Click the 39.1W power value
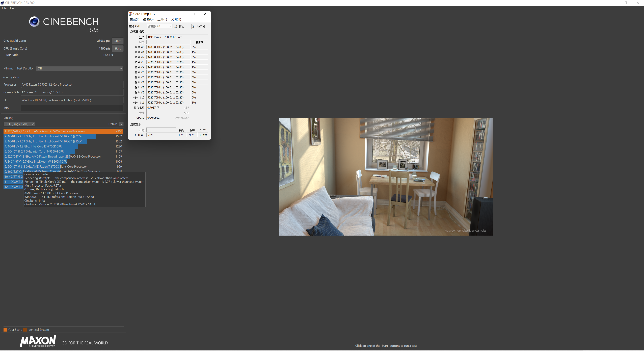Screen dimensions: 644x351 (x=203, y=135)
